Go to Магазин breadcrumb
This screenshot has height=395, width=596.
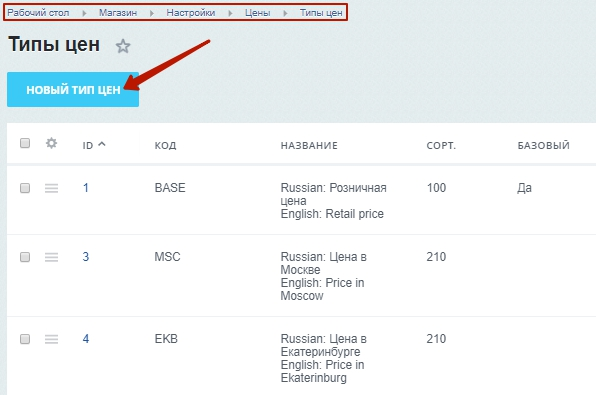click(118, 13)
